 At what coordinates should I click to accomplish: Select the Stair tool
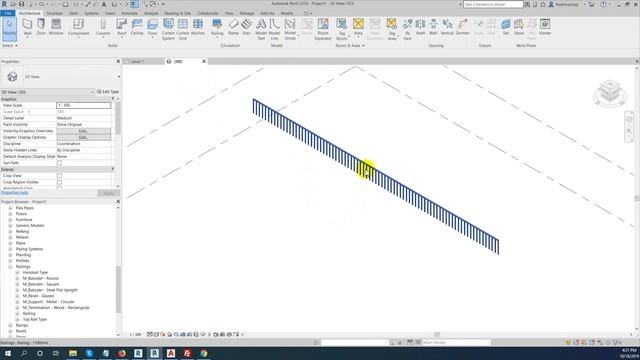246,27
